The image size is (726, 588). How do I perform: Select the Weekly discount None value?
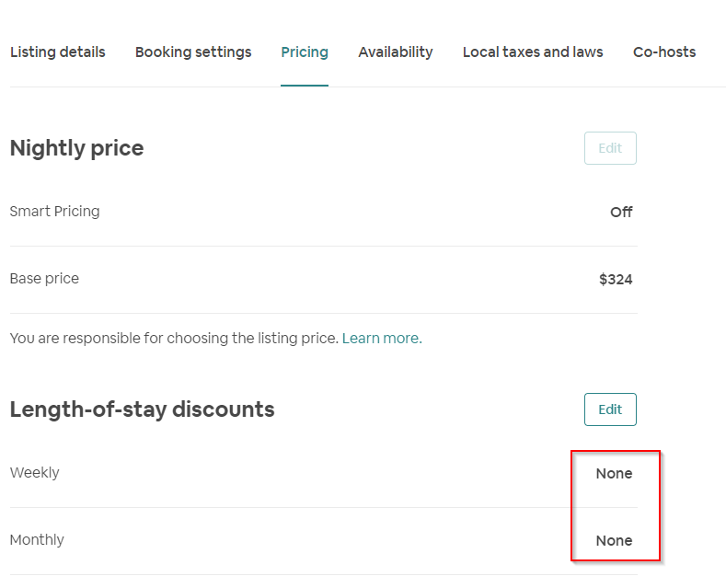coord(614,474)
